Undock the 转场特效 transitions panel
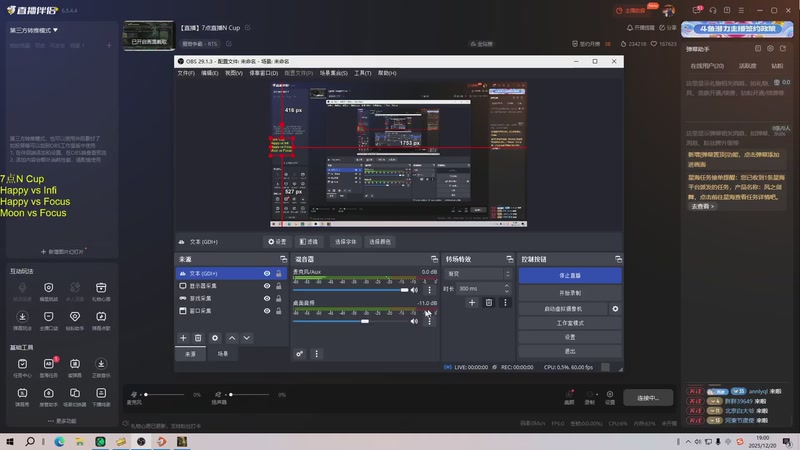 coord(510,259)
